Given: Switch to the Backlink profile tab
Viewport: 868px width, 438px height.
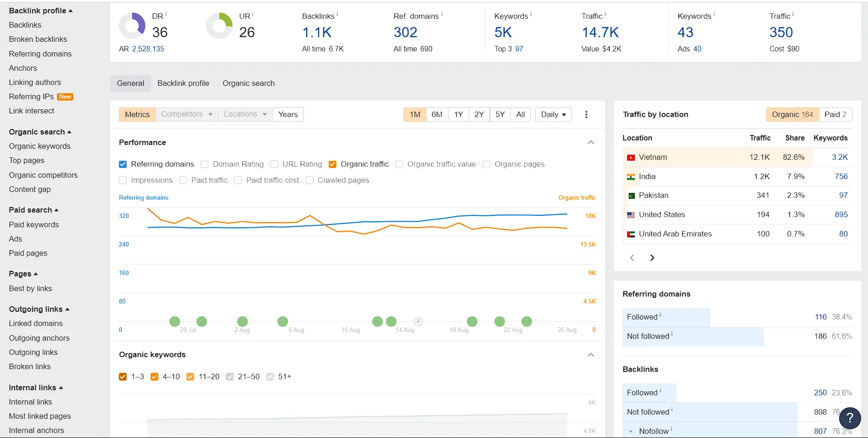Looking at the screenshot, I should coord(183,84).
